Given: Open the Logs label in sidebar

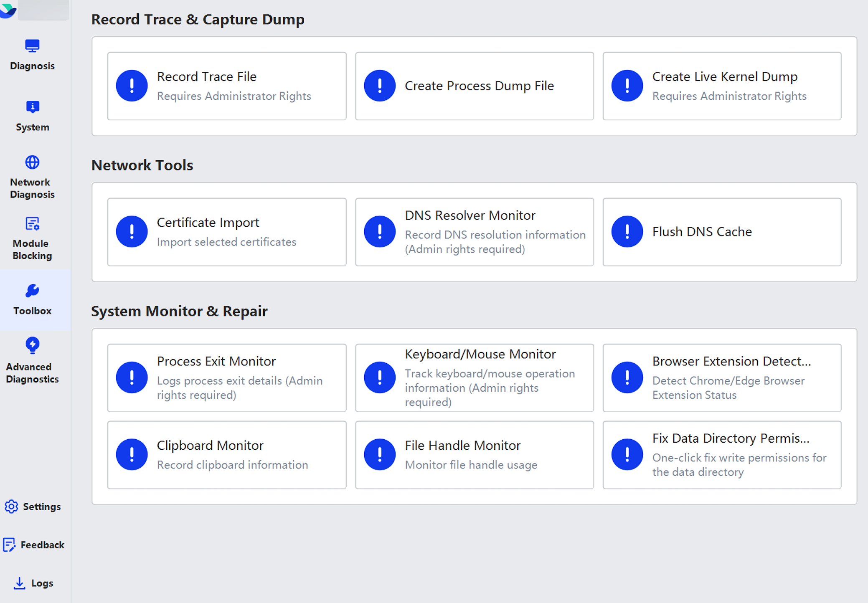Looking at the screenshot, I should (42, 583).
